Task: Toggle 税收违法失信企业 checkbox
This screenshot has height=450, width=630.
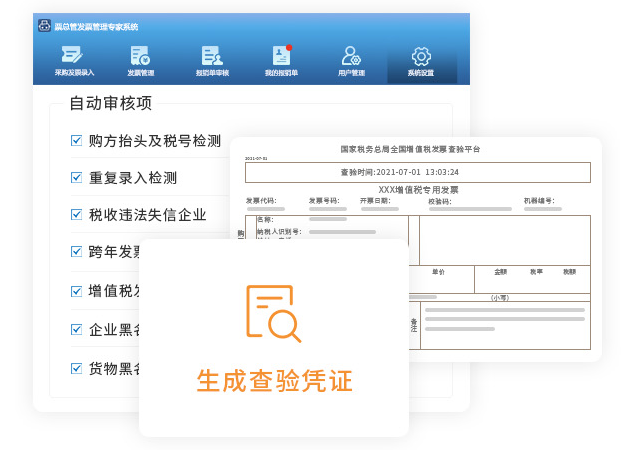Action: click(x=76, y=214)
